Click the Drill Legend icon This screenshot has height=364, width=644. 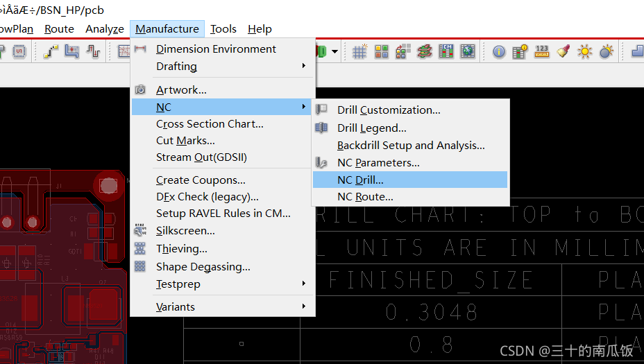coord(321,128)
